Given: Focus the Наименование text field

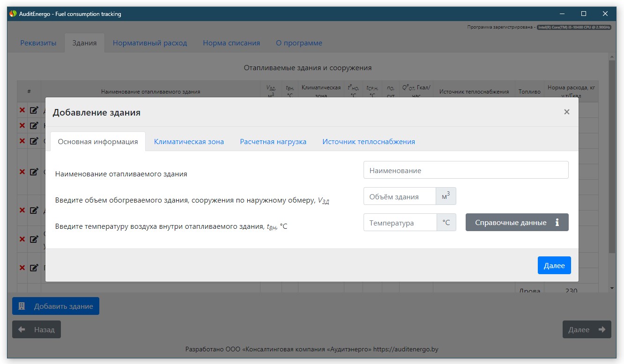Looking at the screenshot, I should coord(466,170).
